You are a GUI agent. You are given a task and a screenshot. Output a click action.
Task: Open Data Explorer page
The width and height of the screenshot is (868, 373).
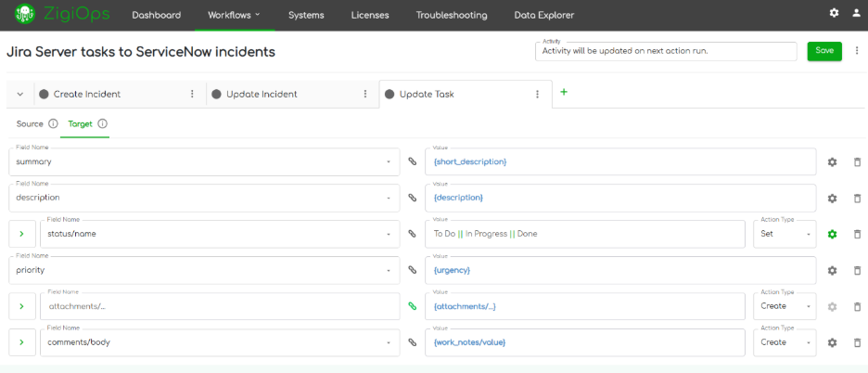coord(544,15)
